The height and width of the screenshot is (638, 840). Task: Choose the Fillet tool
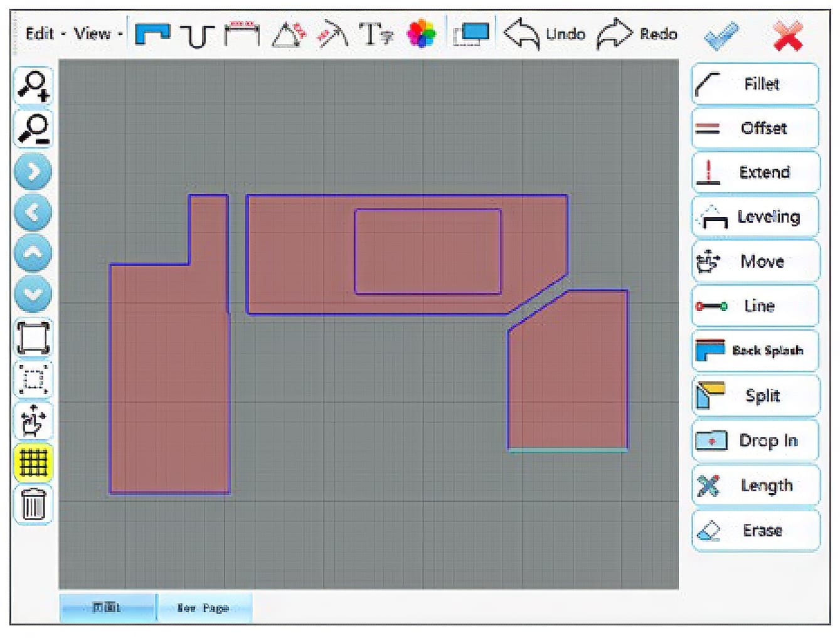point(755,84)
